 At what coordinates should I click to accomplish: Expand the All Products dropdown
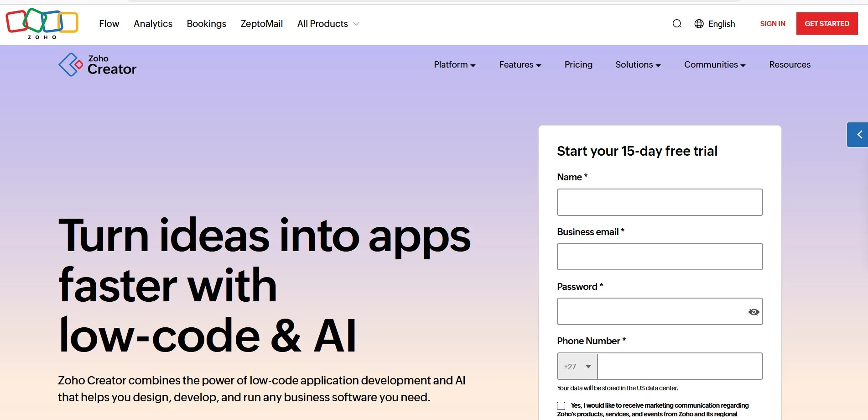pyautogui.click(x=328, y=24)
